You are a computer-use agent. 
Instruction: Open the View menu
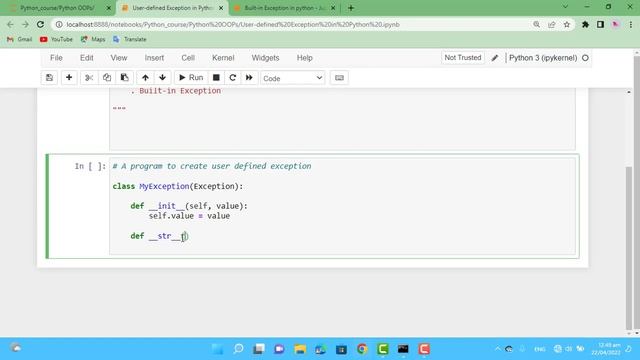click(x=119, y=58)
